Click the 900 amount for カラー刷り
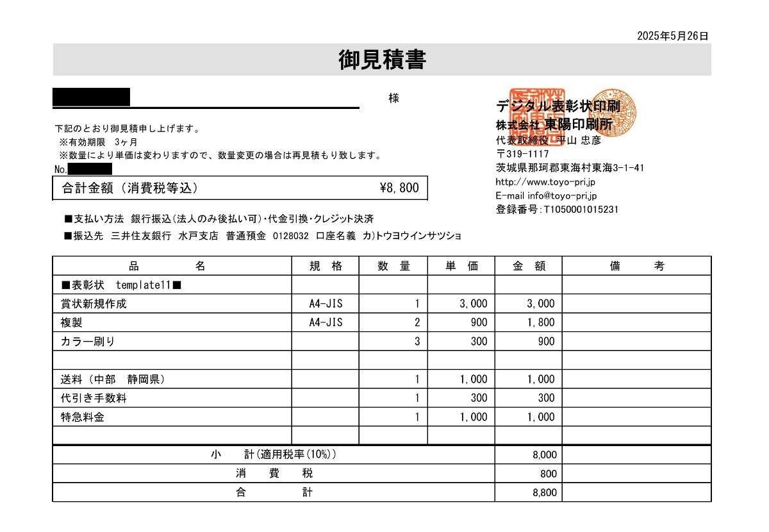The width and height of the screenshot is (769, 532). point(547,341)
